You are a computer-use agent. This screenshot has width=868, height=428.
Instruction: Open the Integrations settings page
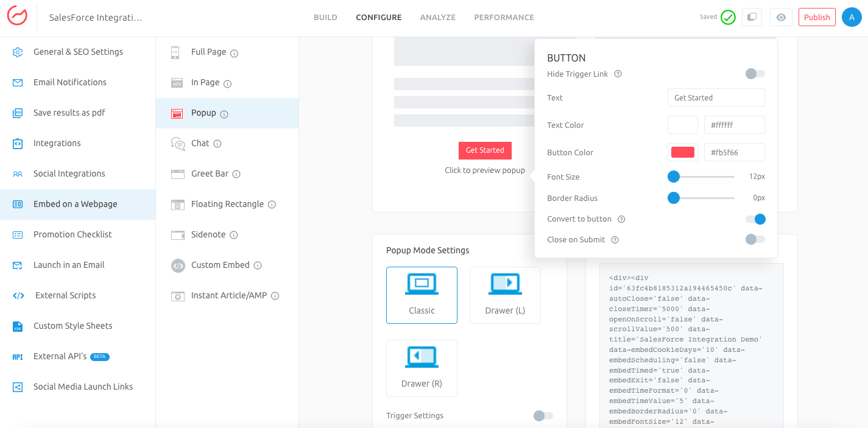point(78,143)
